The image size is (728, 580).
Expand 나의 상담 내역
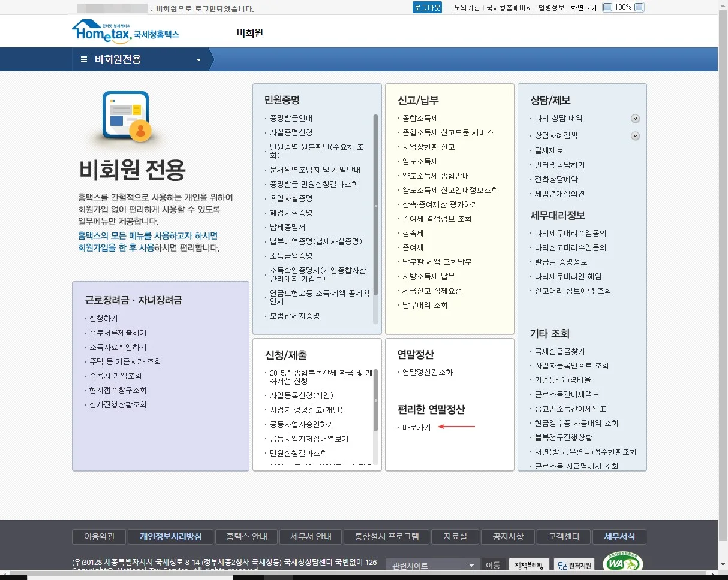(x=636, y=119)
